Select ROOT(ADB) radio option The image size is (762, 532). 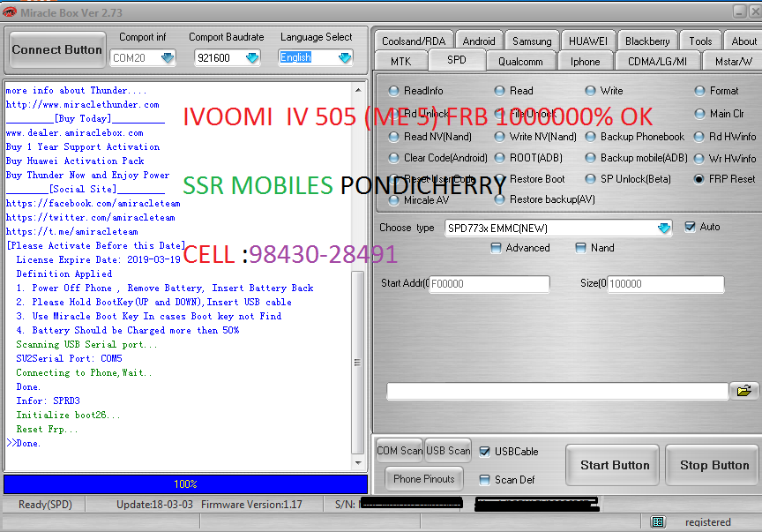pos(499,158)
